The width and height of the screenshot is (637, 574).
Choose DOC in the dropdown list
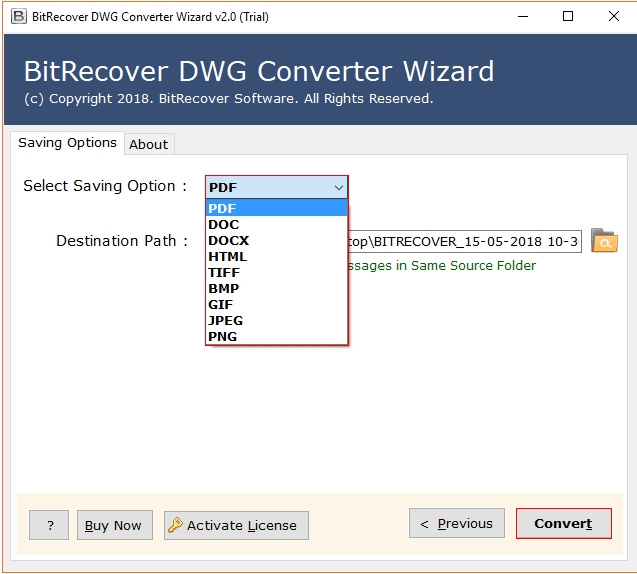pyautogui.click(x=277, y=224)
